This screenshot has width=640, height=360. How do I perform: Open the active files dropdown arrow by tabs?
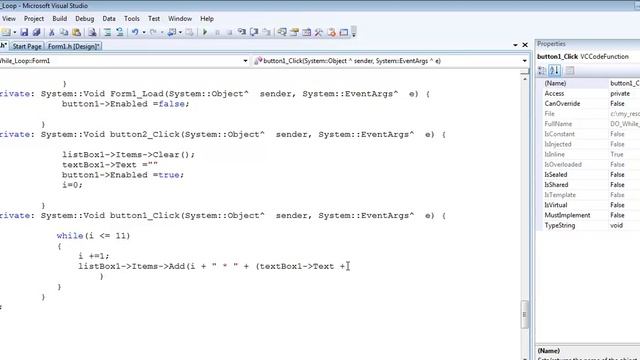click(516, 45)
